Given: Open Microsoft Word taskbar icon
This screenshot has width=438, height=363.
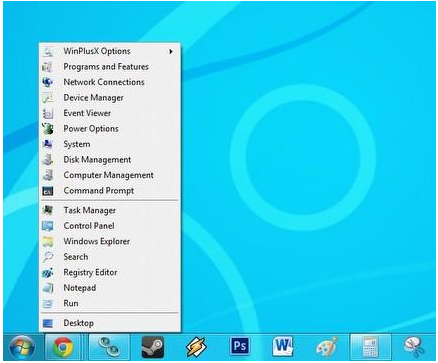Looking at the screenshot, I should [283, 346].
